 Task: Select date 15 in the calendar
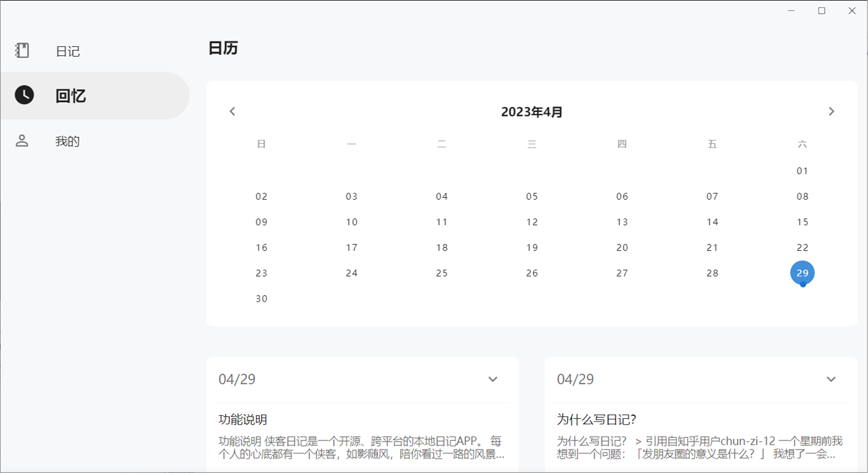point(802,222)
